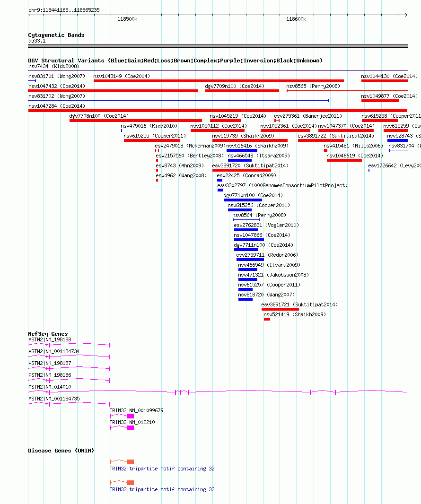This screenshot has height=504, width=421.
Task: Open ASTN2|NM_198188 transcript label
Action: tap(50, 340)
